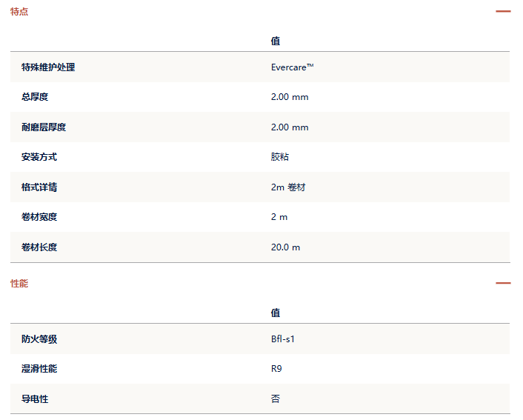
Task: Select the 耐磨层厚度 row label
Action: tap(44, 127)
